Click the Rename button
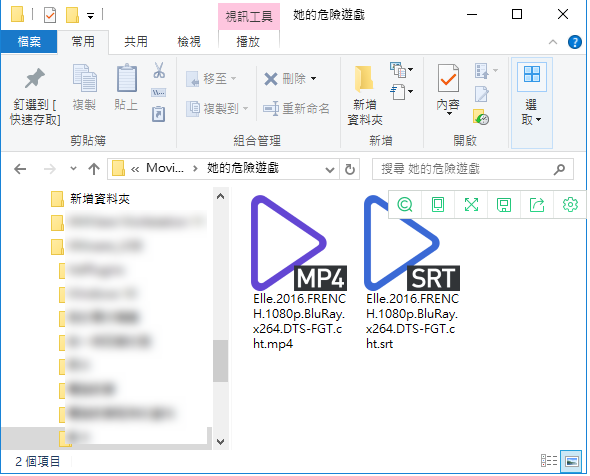The height and width of the screenshot is (476, 590). click(x=296, y=109)
